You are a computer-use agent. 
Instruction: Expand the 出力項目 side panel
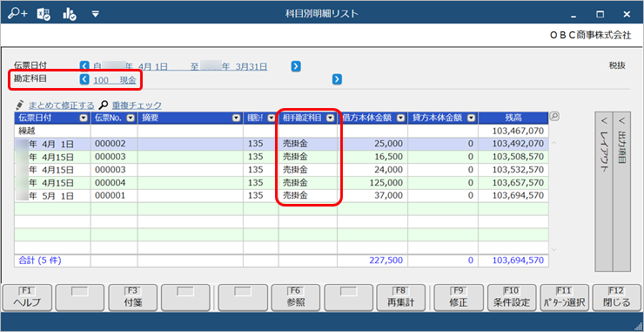[x=622, y=191]
